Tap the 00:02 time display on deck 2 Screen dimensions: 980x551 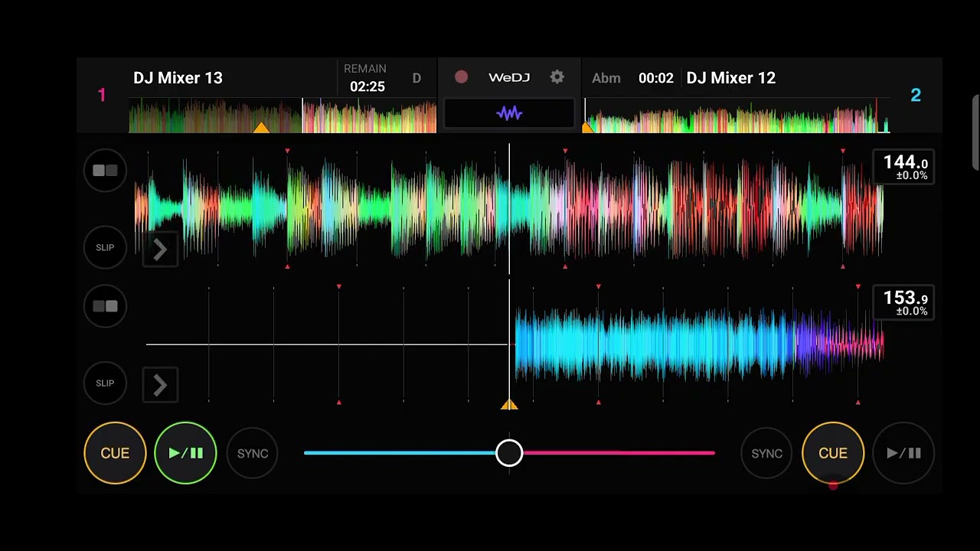click(x=656, y=78)
